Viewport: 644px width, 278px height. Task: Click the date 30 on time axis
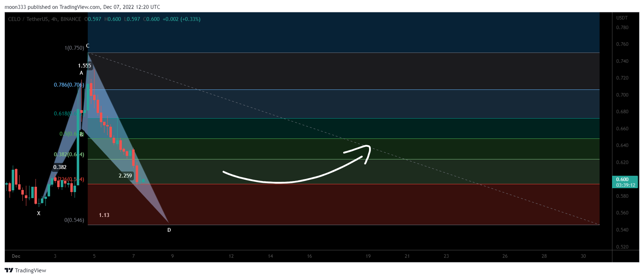coord(583,256)
